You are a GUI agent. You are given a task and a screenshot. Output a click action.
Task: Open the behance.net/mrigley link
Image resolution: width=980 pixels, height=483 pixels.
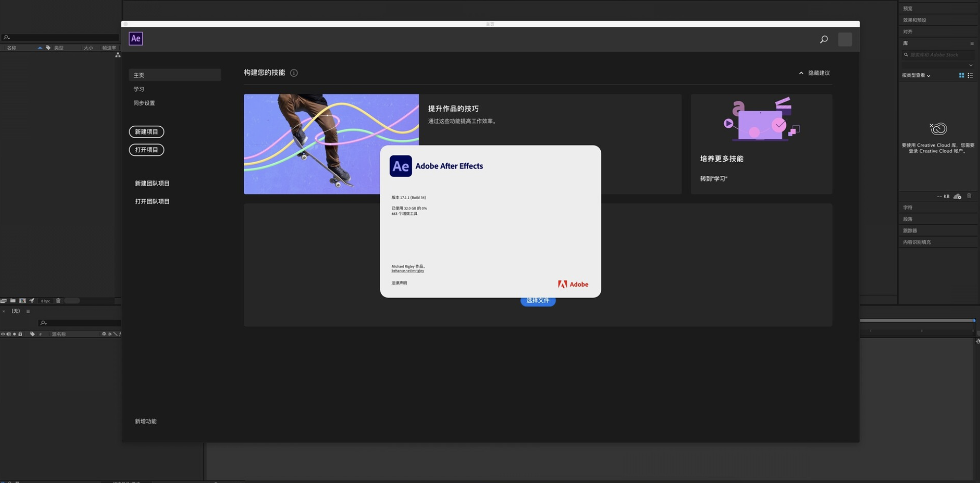tap(408, 271)
